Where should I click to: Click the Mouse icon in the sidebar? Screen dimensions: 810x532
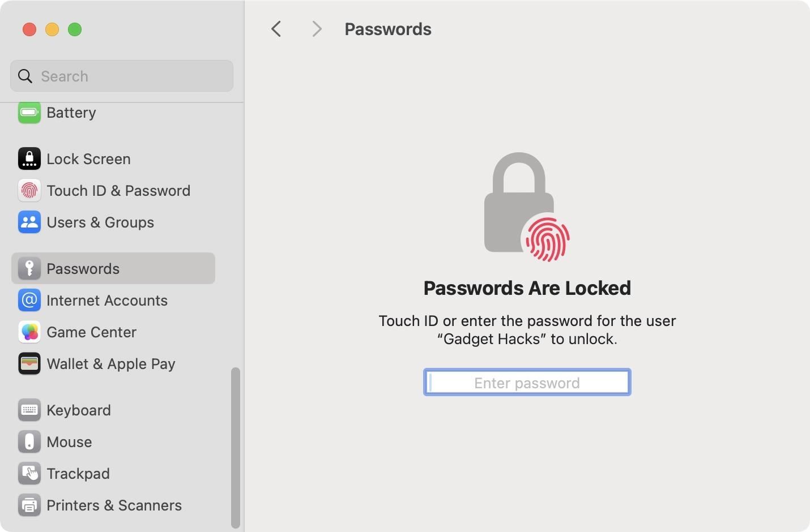click(x=29, y=441)
